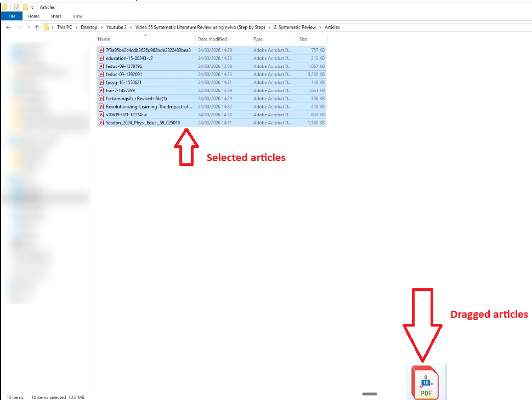Click PDF icon of Yeadon_2024_Phys._Educ._59_025010
The height and width of the screenshot is (400, 532).
point(101,122)
